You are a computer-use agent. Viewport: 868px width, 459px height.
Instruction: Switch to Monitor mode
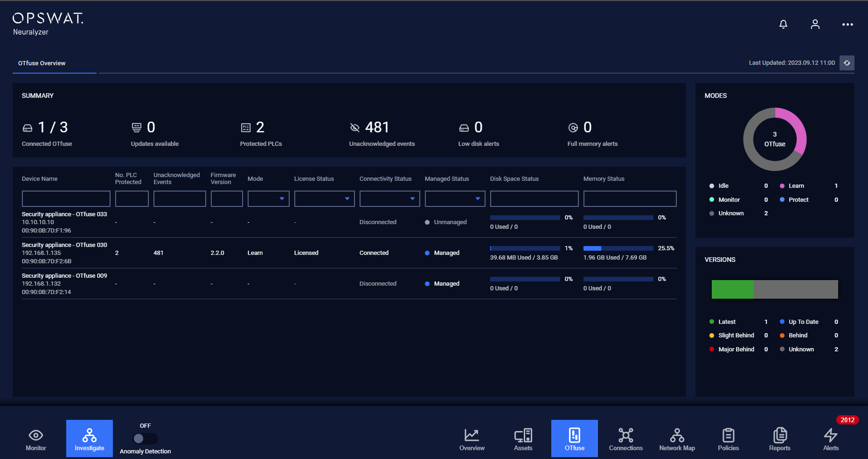(x=36, y=438)
